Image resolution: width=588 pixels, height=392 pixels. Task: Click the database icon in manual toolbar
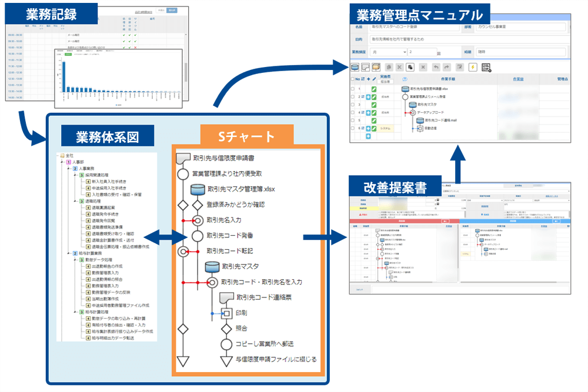click(355, 67)
